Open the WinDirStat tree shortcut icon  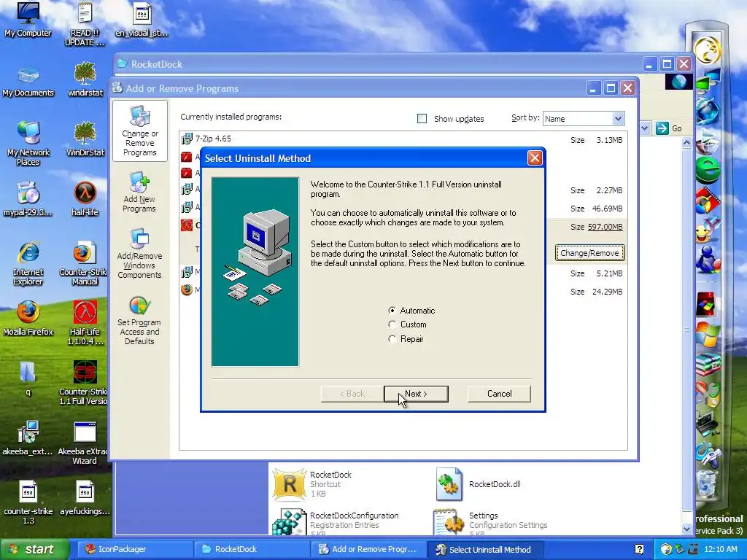[x=85, y=139]
